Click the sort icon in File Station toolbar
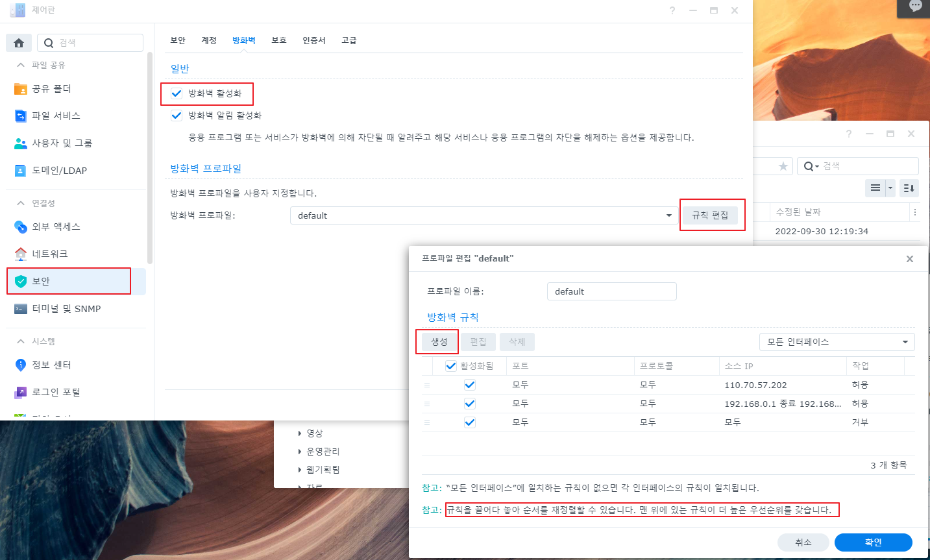 [909, 188]
